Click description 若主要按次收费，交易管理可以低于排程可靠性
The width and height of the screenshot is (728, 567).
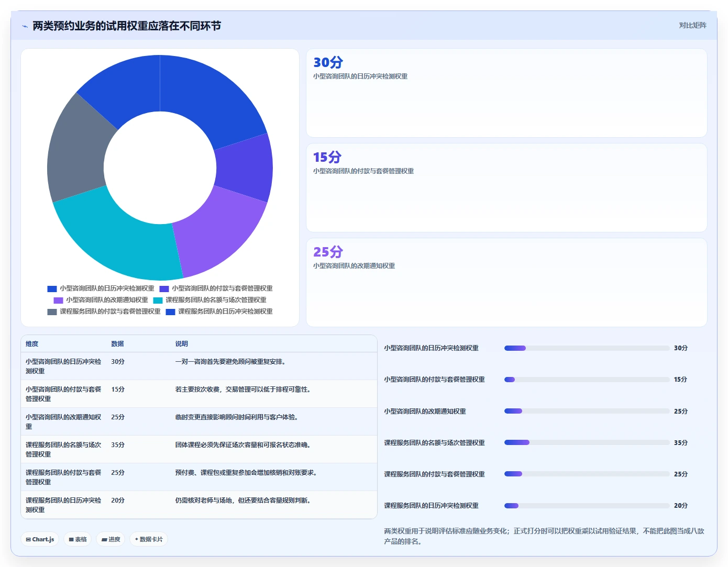tap(243, 390)
